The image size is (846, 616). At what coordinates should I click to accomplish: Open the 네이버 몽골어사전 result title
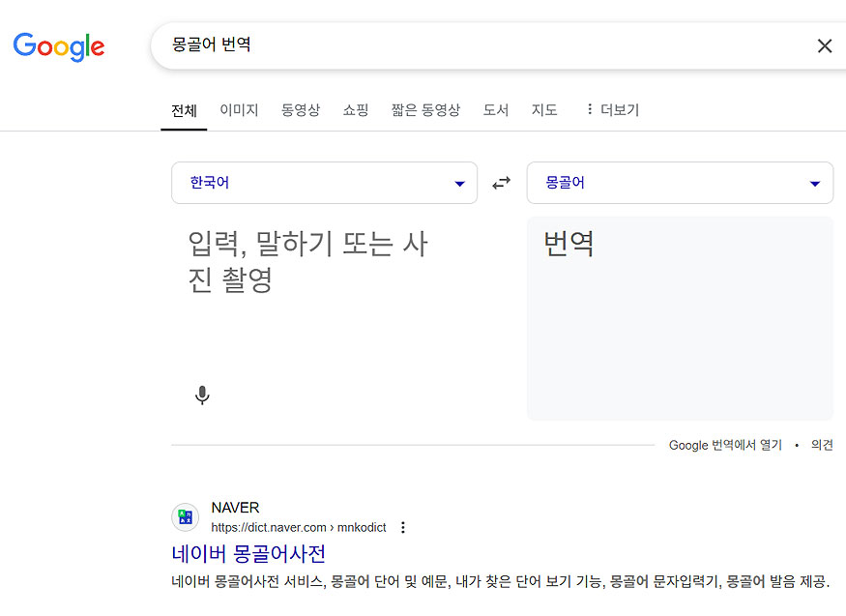248,554
